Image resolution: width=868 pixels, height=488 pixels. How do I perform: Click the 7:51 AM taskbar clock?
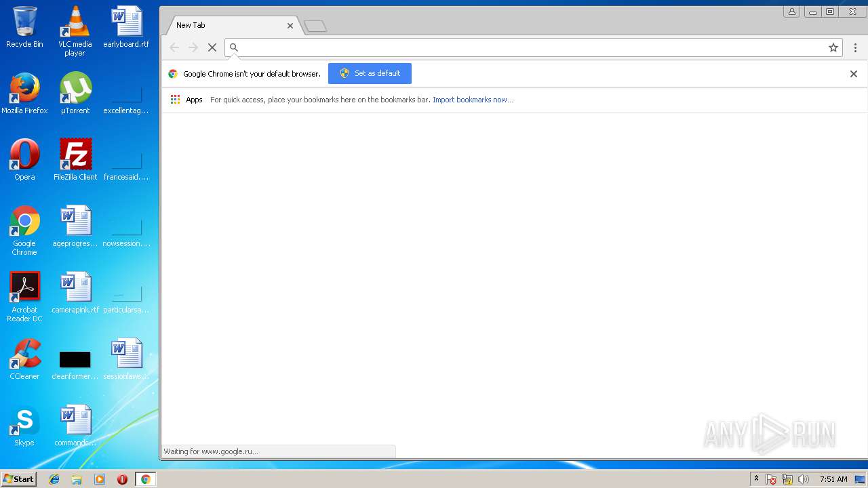(833, 479)
